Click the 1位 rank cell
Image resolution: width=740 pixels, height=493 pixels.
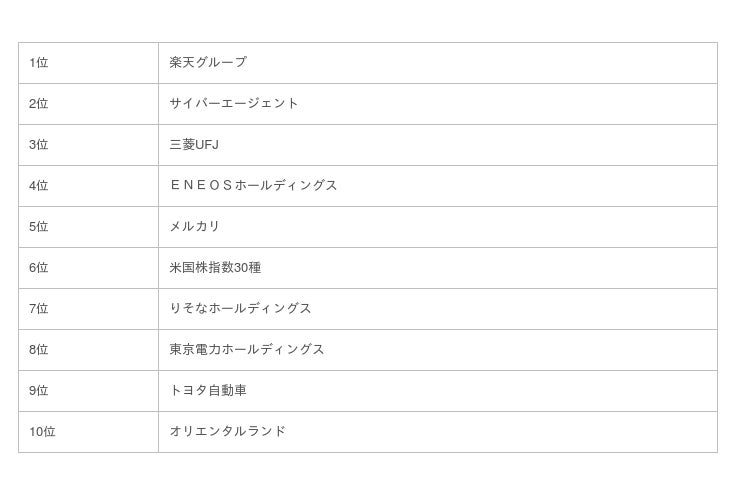coord(39,62)
